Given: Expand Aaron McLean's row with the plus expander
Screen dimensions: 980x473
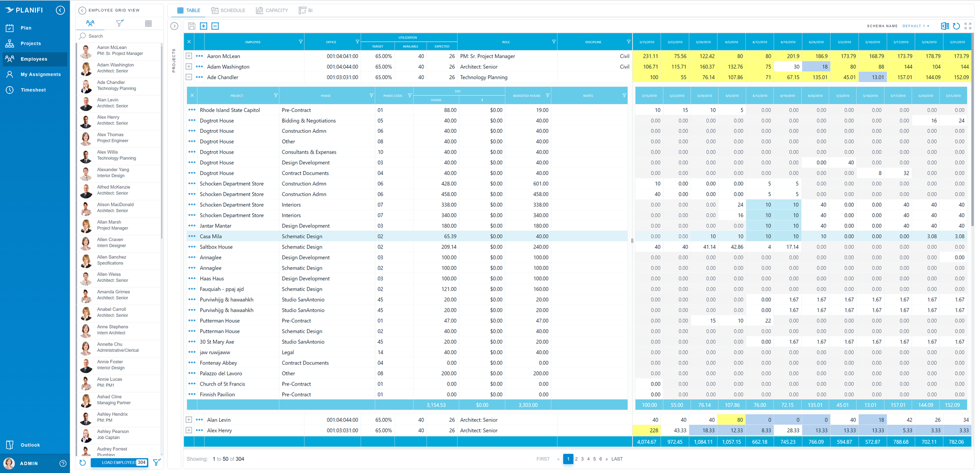Looking at the screenshot, I should [x=189, y=56].
